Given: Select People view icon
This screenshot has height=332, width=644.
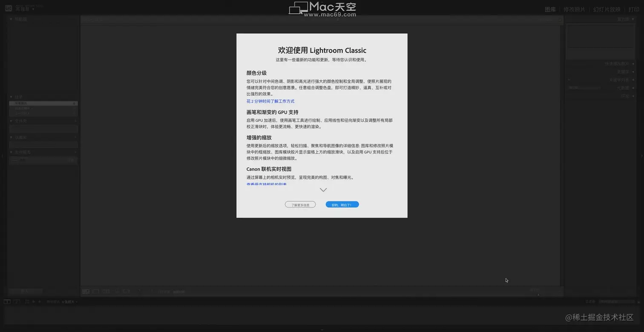Looking at the screenshot, I should (126, 292).
